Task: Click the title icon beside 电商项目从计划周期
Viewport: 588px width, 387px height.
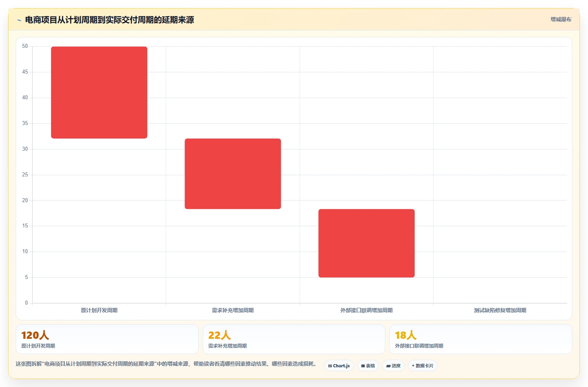Action: point(19,20)
